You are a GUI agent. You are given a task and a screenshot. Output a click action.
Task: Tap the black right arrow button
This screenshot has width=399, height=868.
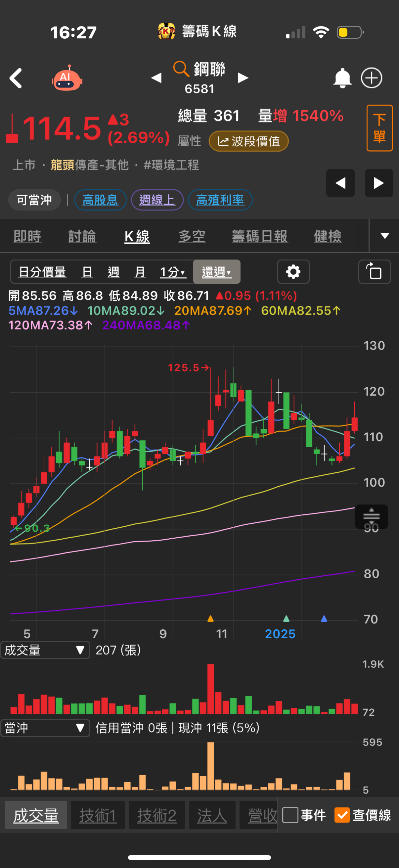pos(379,183)
